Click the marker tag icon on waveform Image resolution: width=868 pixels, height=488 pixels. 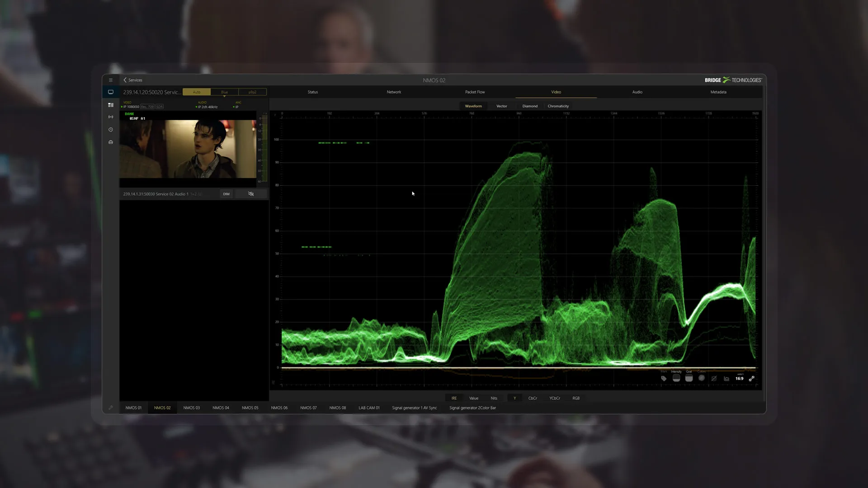tap(664, 379)
